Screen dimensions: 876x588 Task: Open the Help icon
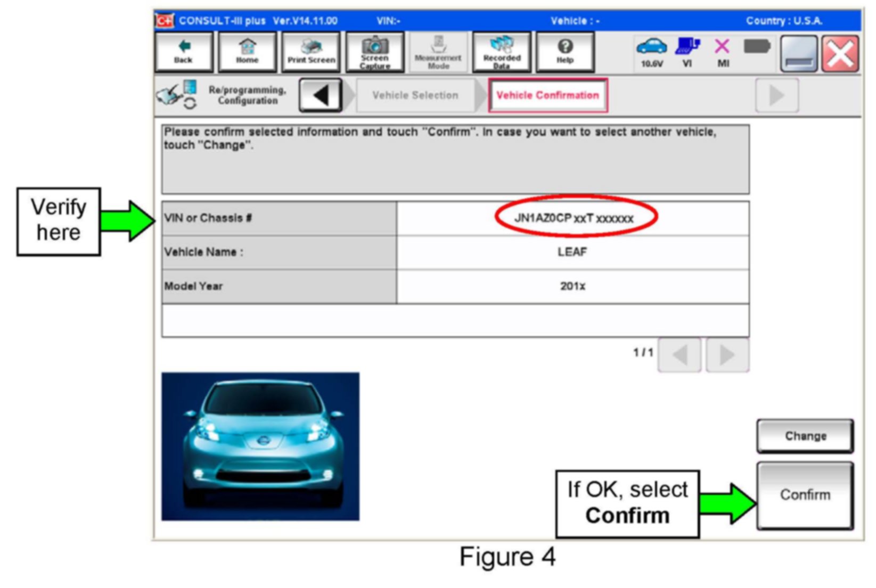tap(565, 52)
